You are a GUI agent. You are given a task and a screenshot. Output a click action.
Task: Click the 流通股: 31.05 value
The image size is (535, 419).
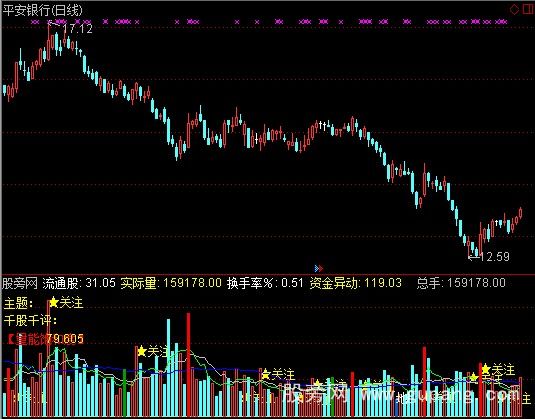click(x=79, y=283)
